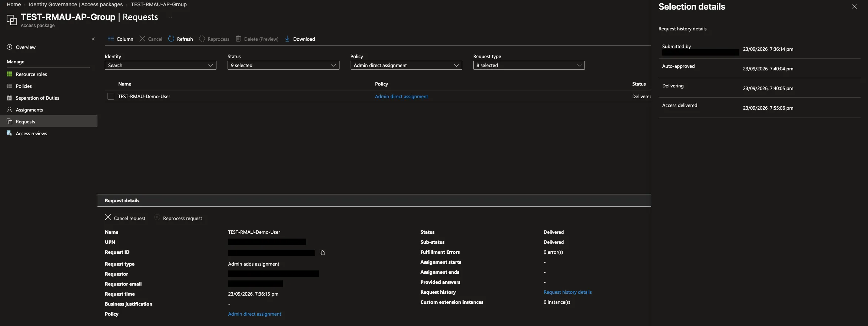
Task: Download the requests list
Action: 300,39
